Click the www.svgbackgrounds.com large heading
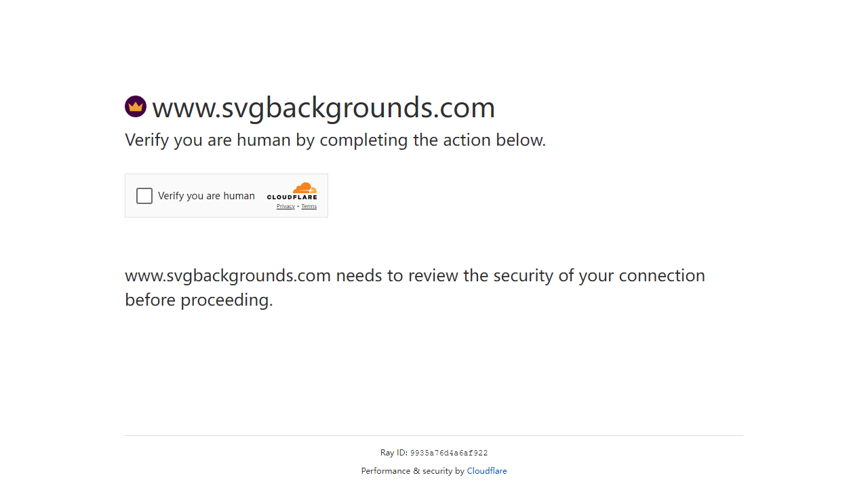Screen dimensions: 868x488 pyautogui.click(x=323, y=108)
